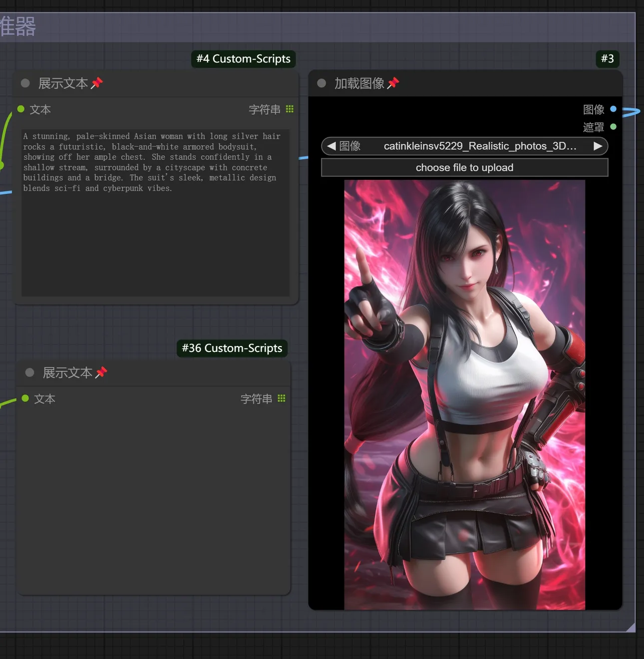Click pin icon next to 加载图像 title

393,83
